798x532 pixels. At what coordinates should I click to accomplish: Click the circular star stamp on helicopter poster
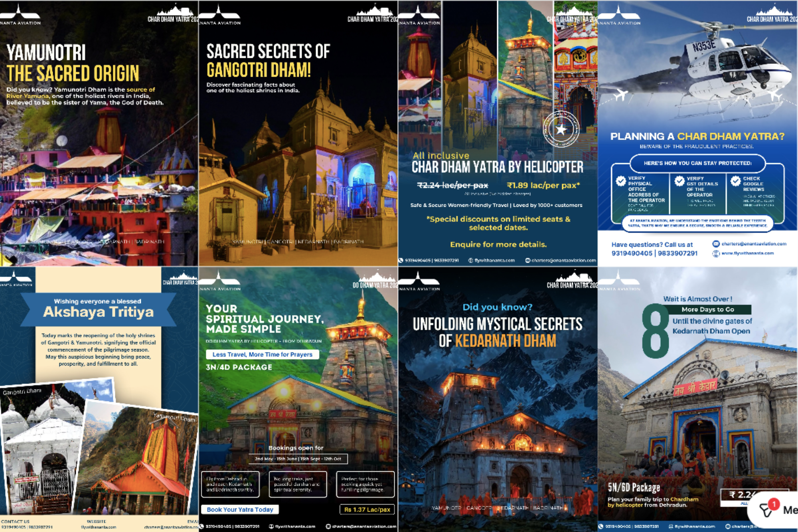[x=561, y=129]
